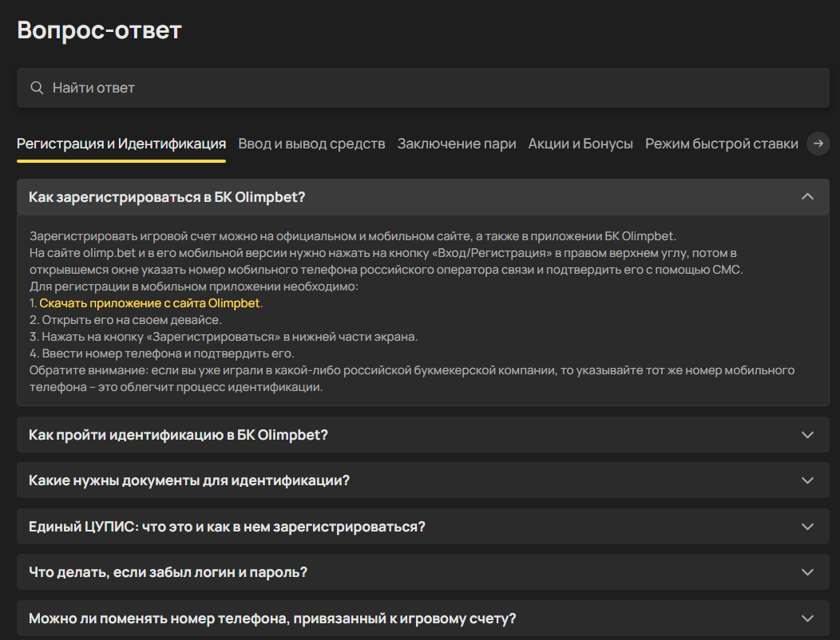Screen dimensions: 840x640
Task: Click the "Обратите внимание" note paragraph
Action: [412, 378]
